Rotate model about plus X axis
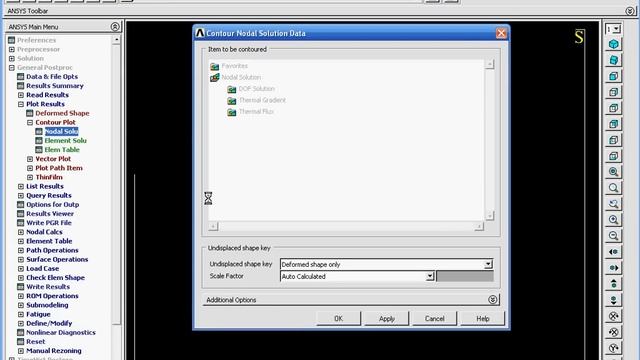This screenshot has width=640, height=360. click(613, 331)
